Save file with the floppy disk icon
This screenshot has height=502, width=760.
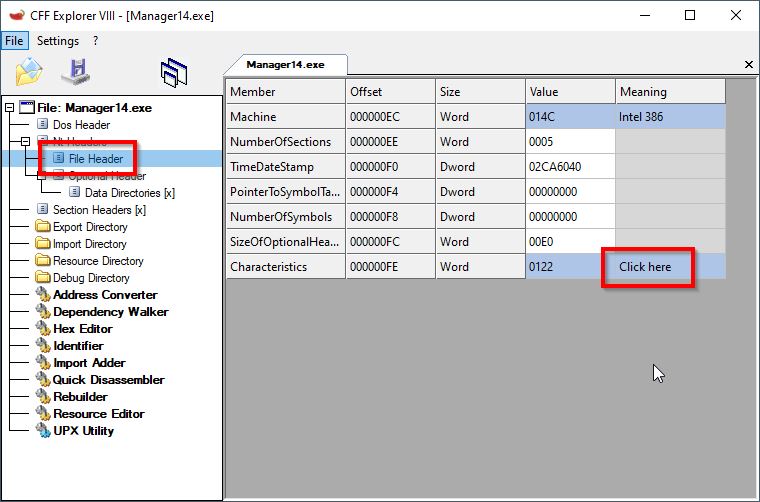click(77, 71)
